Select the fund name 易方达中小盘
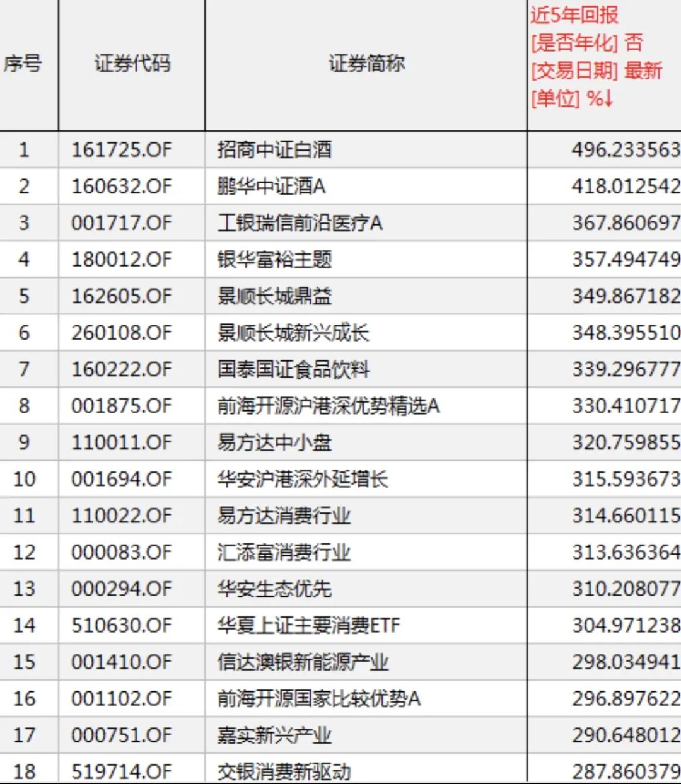681x784 pixels. tap(274, 442)
